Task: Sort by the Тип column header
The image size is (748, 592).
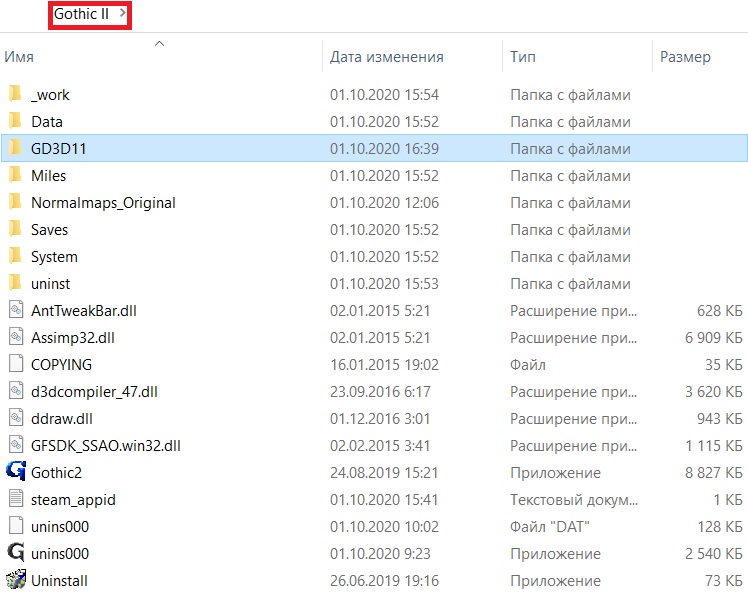Action: [x=522, y=57]
